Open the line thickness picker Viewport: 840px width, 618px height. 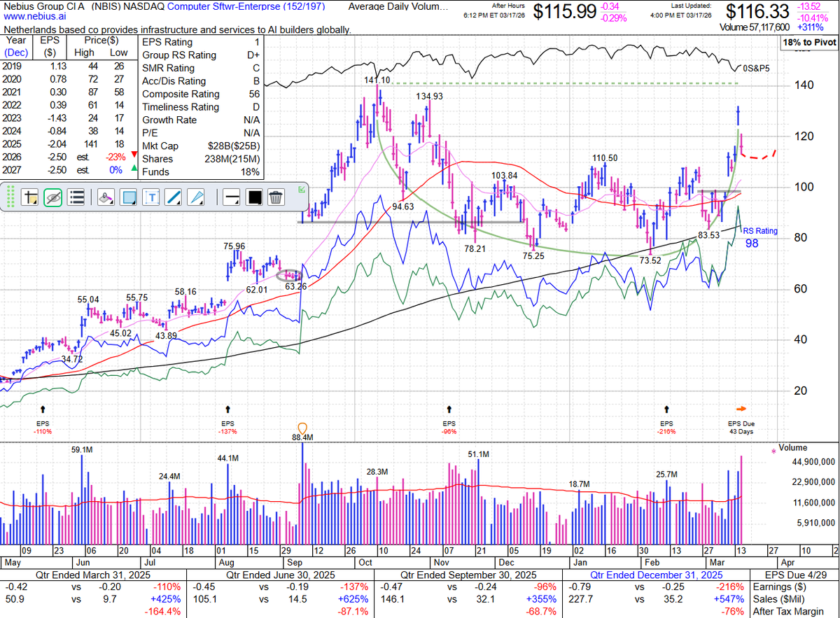[232, 197]
